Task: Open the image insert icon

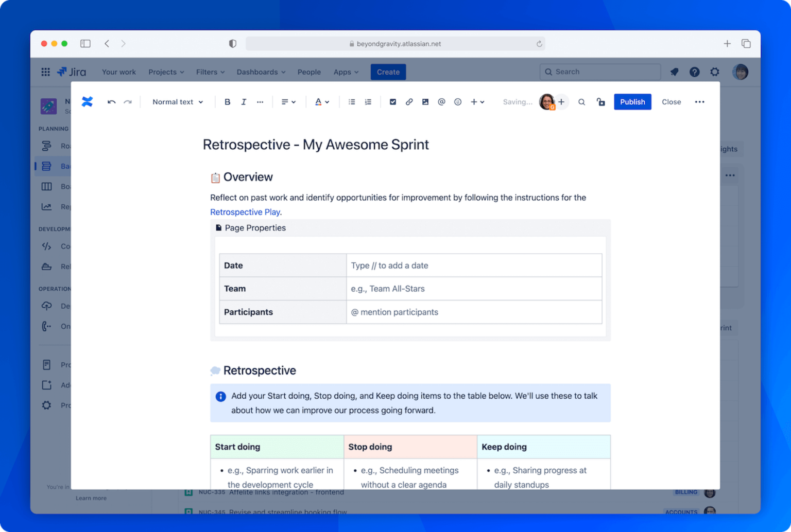Action: (x=425, y=101)
